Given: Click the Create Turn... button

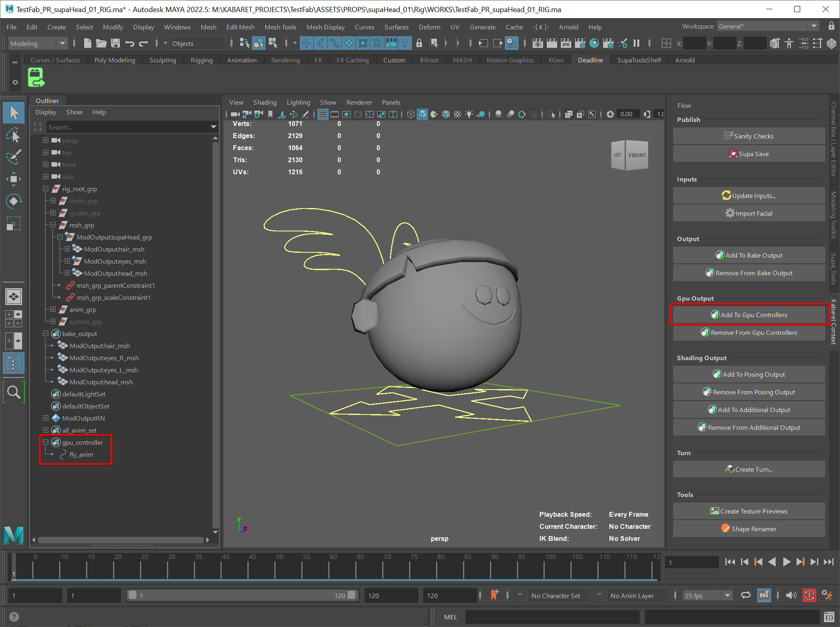Looking at the screenshot, I should pyautogui.click(x=749, y=469).
